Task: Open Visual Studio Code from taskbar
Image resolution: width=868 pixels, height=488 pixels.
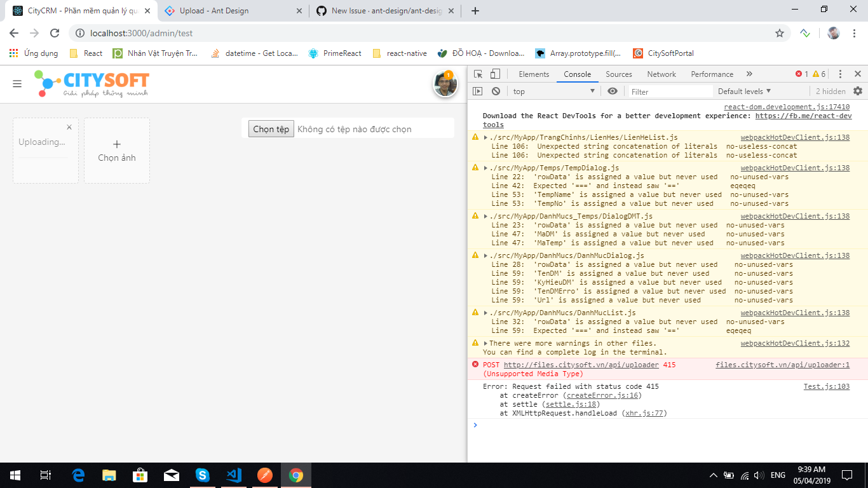Action: (x=234, y=475)
